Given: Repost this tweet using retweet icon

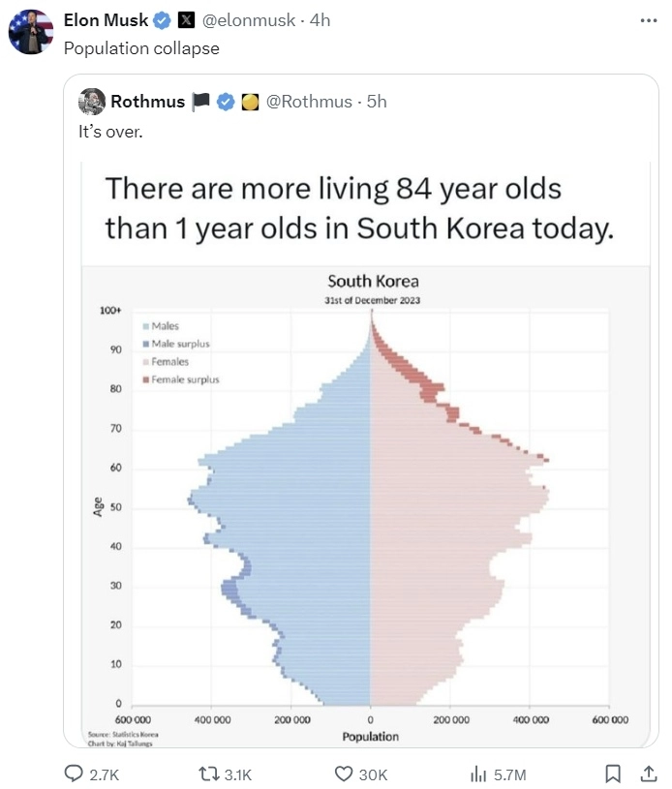Looking at the screenshot, I should (208, 774).
